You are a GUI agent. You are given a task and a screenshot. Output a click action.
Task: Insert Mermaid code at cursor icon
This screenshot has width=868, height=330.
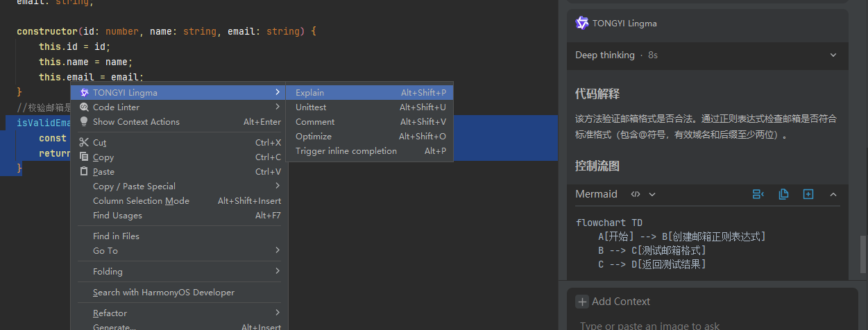758,194
